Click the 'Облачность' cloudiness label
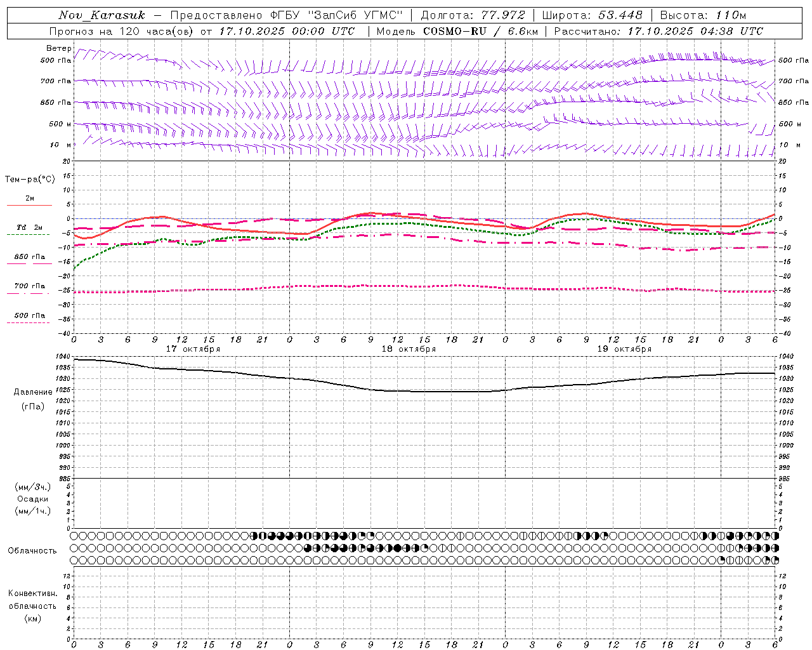 32,551
